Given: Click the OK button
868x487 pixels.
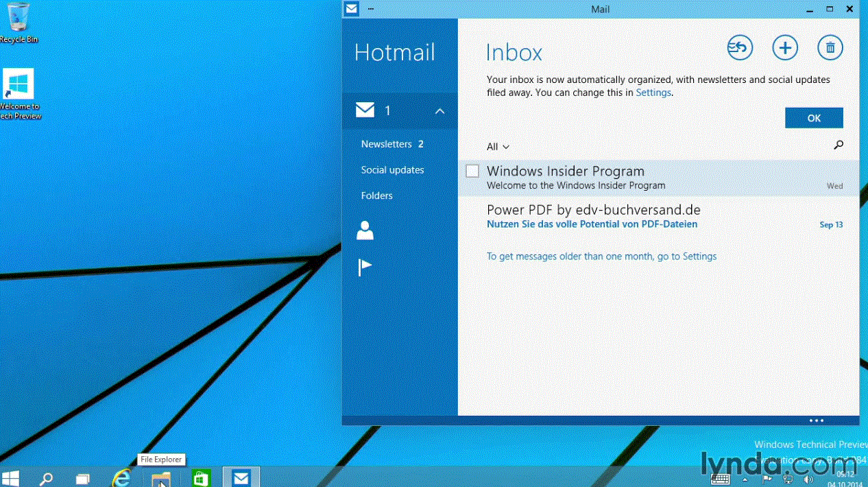Looking at the screenshot, I should (x=814, y=118).
